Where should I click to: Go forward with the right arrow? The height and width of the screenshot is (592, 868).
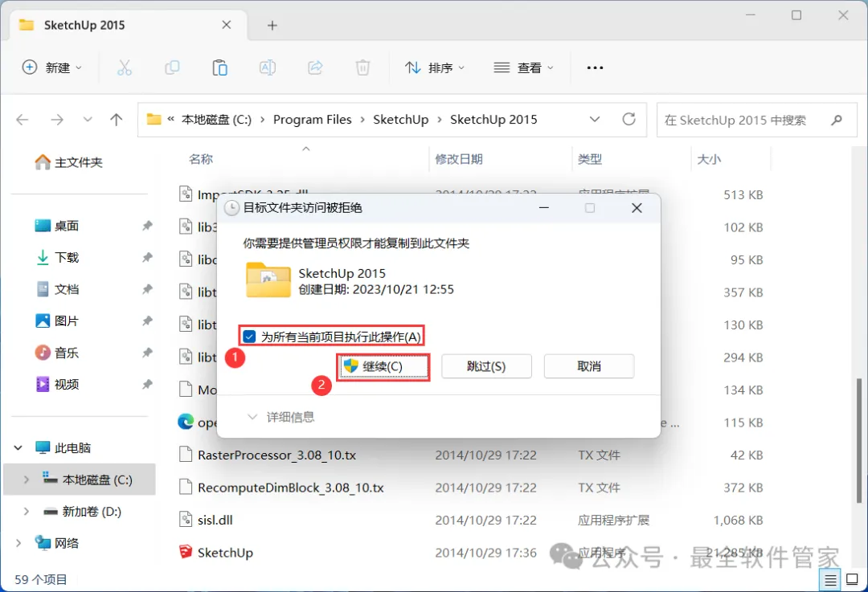(x=57, y=120)
